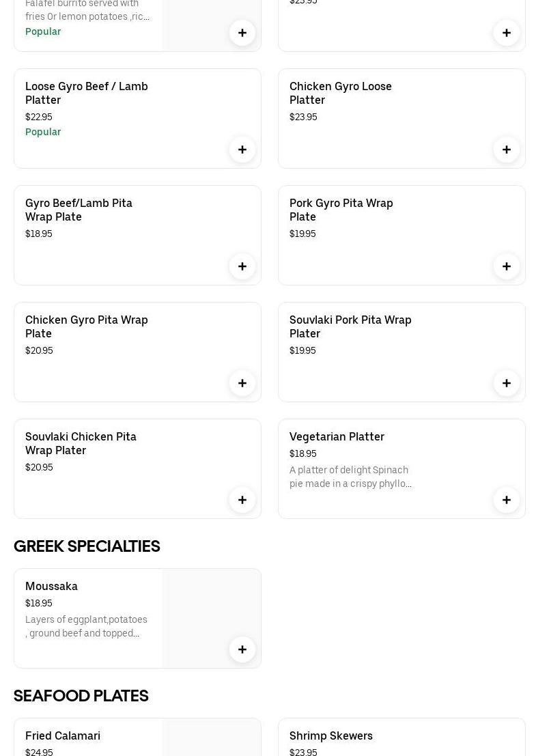This screenshot has width=549, height=756.
Task: Add Chicken Gyro Pita Wrap Plate
Action: click(242, 383)
